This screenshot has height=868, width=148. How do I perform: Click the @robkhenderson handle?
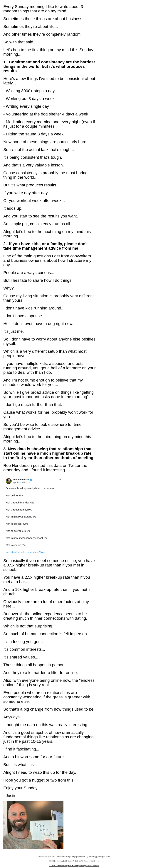pyautogui.click(x=22, y=483)
